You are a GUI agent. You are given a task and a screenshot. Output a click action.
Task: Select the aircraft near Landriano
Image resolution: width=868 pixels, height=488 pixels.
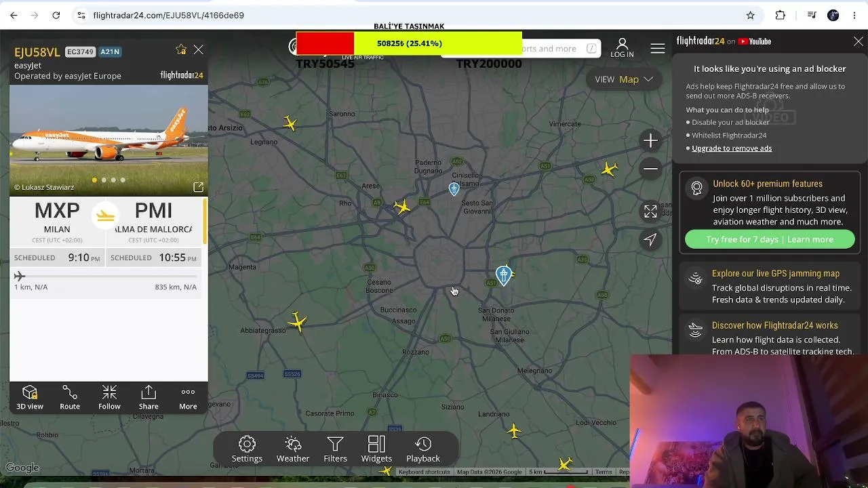(x=514, y=430)
